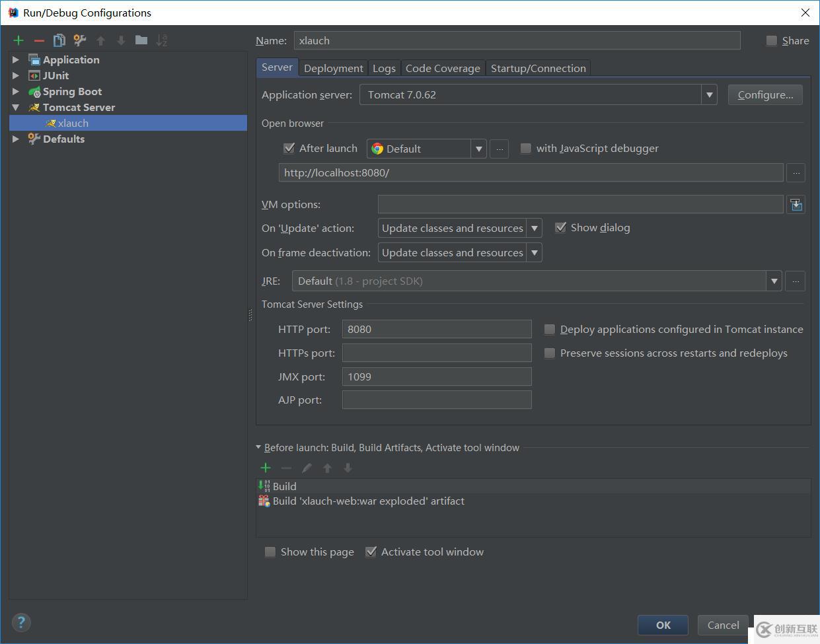Uncheck the Show dialog option
This screenshot has height=644, width=820.
[561, 227]
